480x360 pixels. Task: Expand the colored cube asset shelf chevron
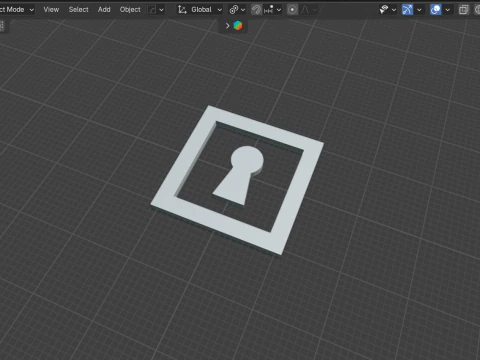[x=228, y=26]
